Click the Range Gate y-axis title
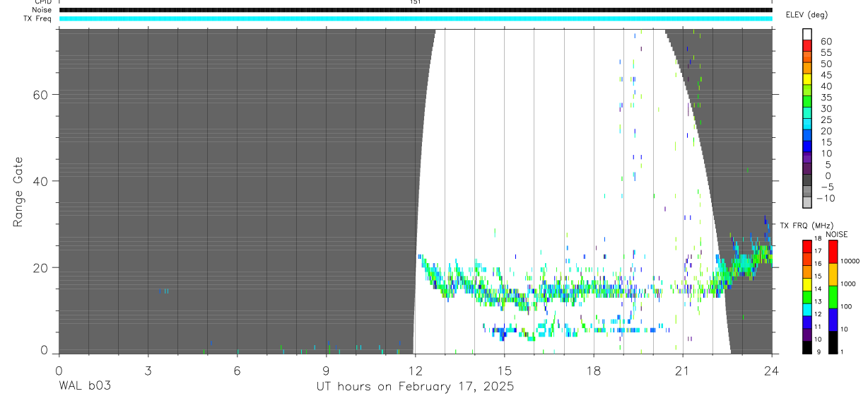This screenshot has width=868, height=401. click(18, 192)
